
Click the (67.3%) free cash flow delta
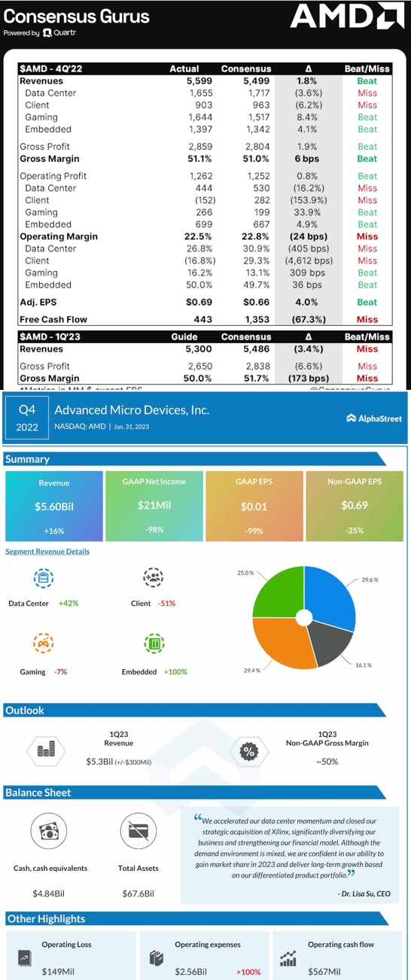pyautogui.click(x=309, y=319)
